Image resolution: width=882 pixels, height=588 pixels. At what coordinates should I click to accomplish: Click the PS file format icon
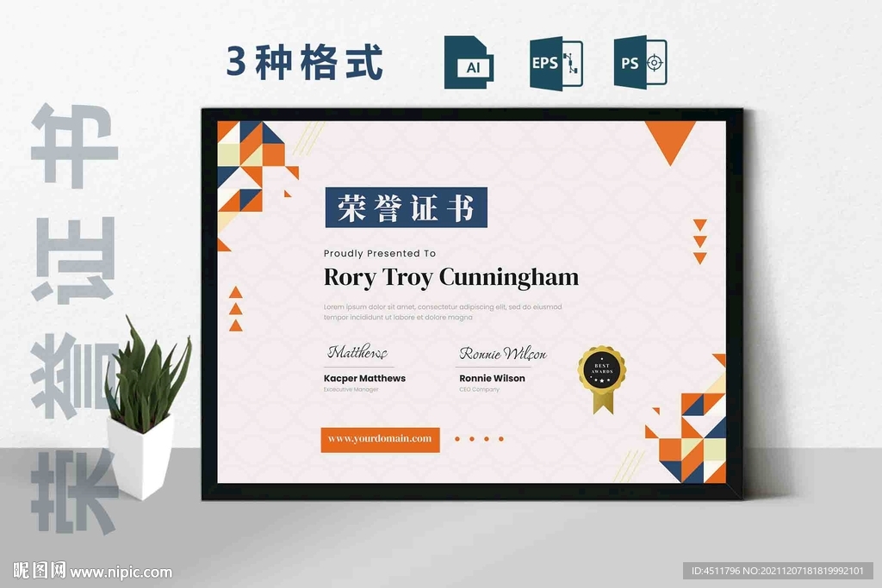(640, 62)
